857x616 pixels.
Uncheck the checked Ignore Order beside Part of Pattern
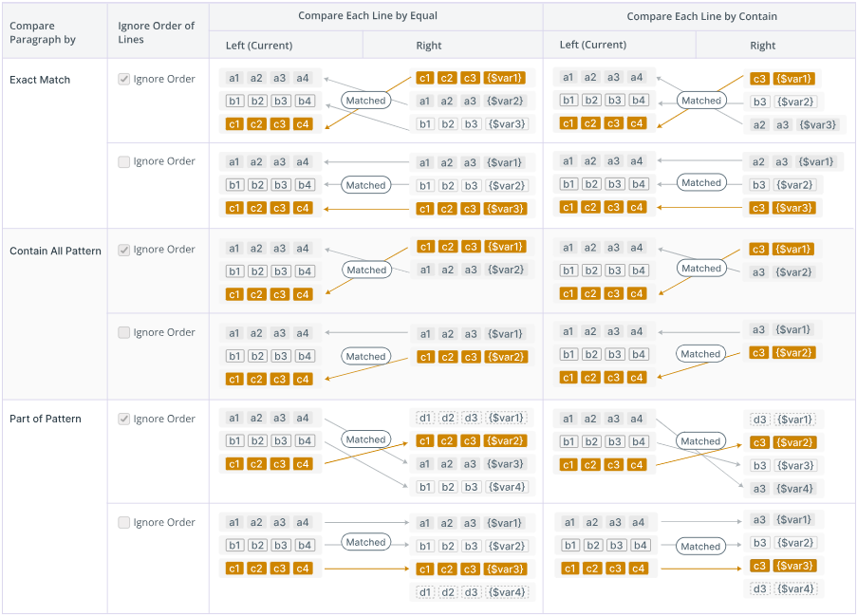[x=124, y=420]
